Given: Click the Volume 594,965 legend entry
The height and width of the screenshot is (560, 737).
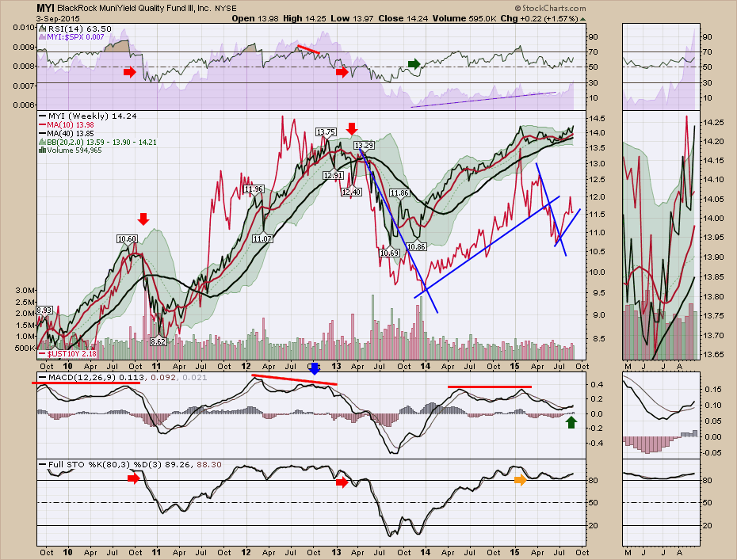Looking at the screenshot, I should [x=71, y=150].
